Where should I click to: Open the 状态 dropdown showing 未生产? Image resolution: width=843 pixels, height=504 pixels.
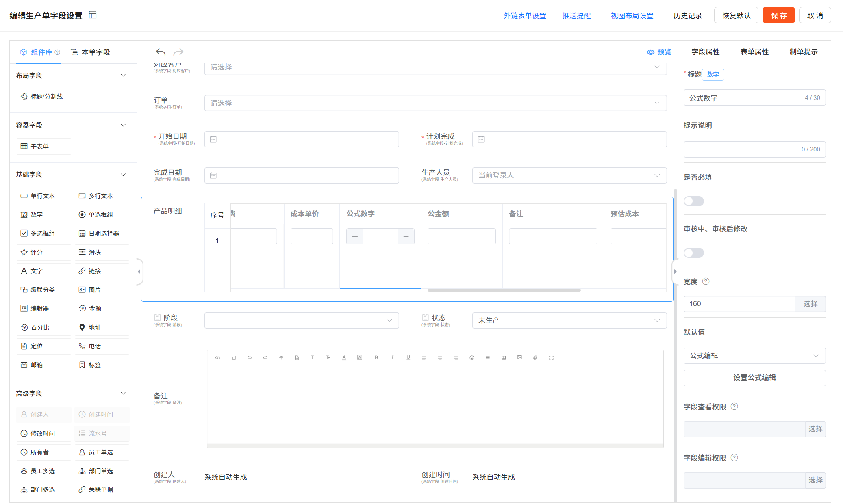pyautogui.click(x=569, y=320)
